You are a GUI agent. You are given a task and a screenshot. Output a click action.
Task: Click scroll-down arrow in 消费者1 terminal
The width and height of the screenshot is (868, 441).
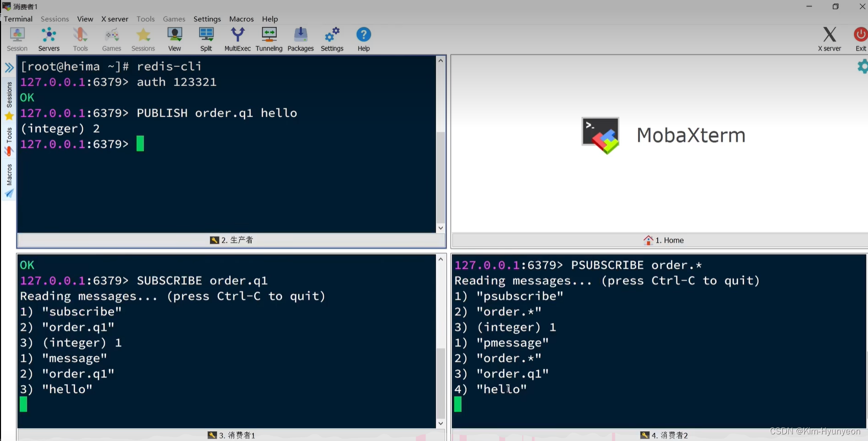[x=441, y=423]
